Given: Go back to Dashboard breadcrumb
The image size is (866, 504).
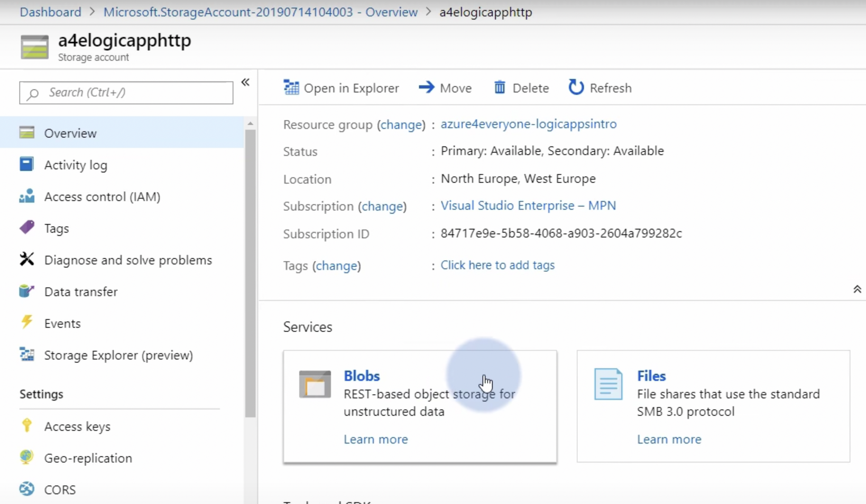Looking at the screenshot, I should (x=51, y=12).
